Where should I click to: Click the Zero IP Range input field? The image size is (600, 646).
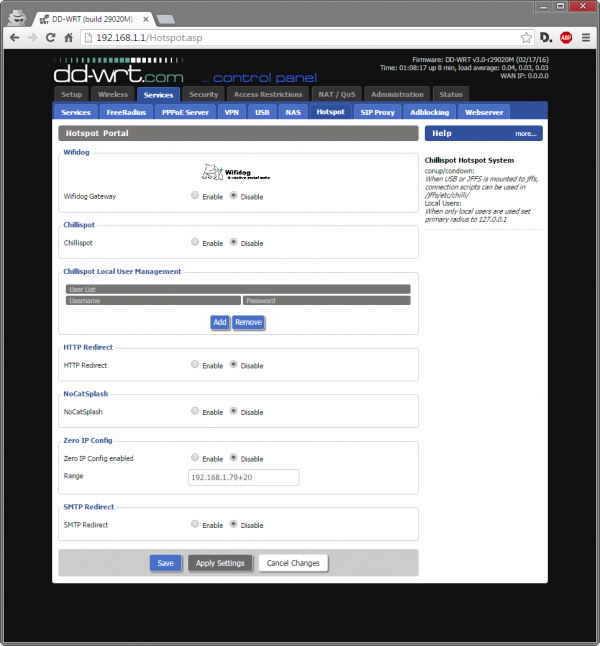[x=244, y=477]
